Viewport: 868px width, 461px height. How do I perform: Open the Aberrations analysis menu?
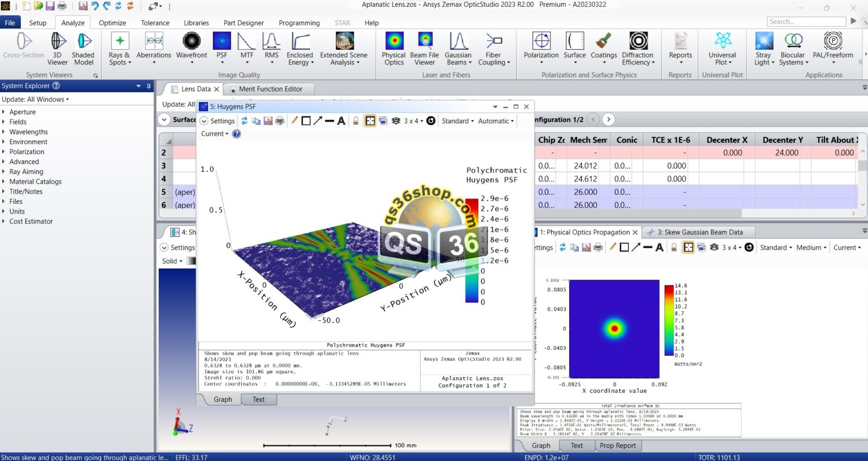coord(154,49)
